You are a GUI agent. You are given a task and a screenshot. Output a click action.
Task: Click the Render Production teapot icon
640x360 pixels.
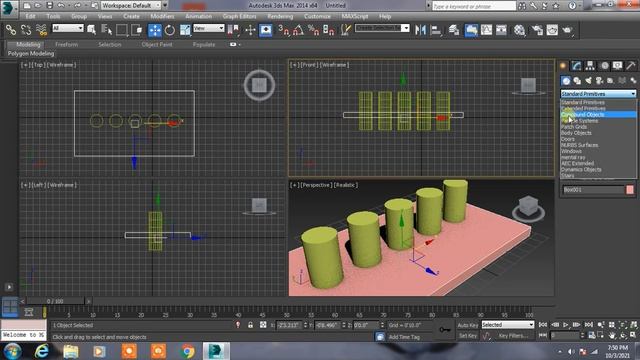[x=567, y=30]
